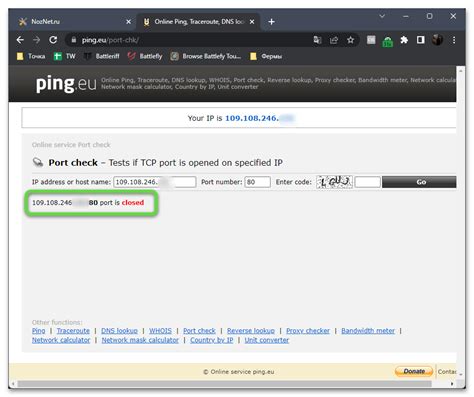
Task: Click the horizontal scrollbar at the bottom
Action: [x=225, y=384]
